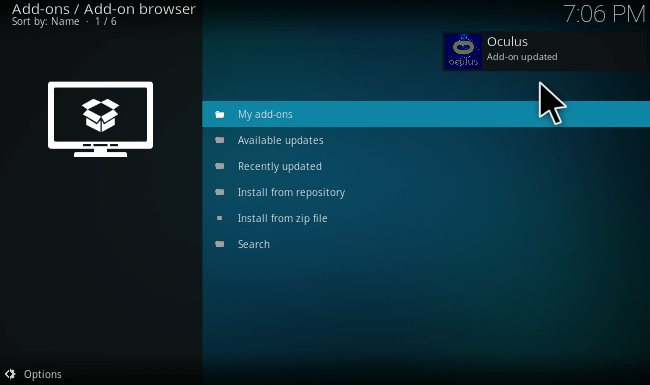650x385 pixels.
Task: Click the Options gear icon
Action: [x=10, y=374]
